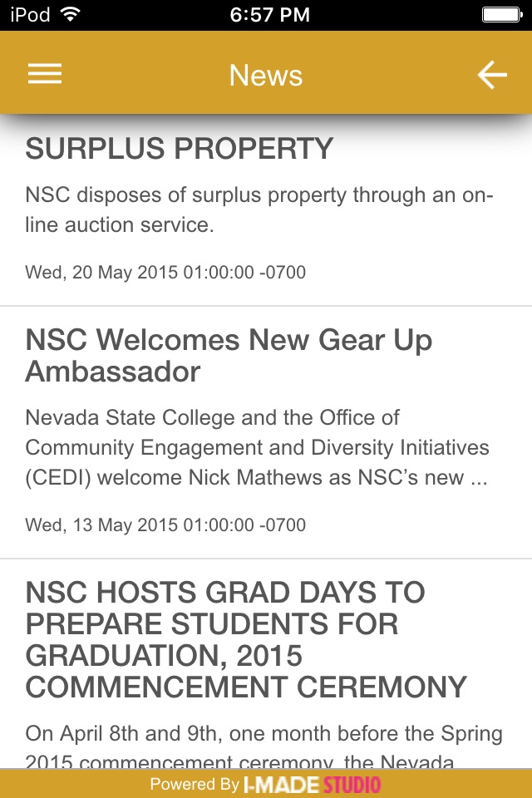Tap the surplus property description text
Viewport: 532px width, 798px height.
click(x=259, y=209)
